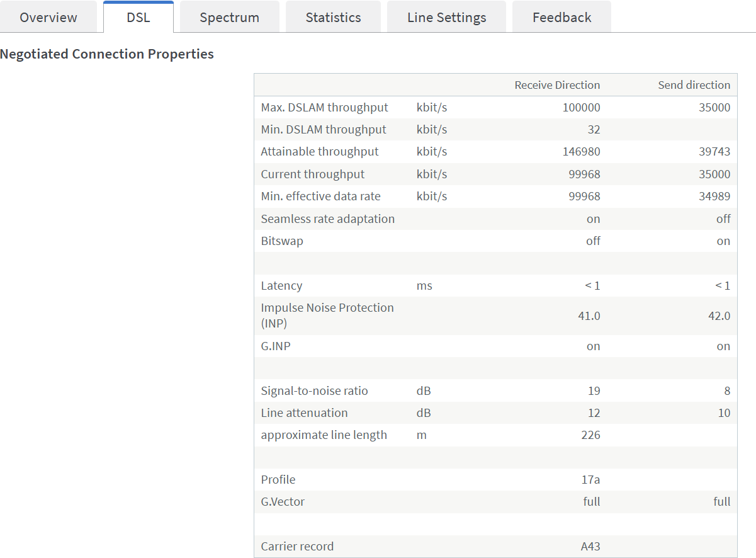Click the Carrier record value A43

tap(590, 547)
